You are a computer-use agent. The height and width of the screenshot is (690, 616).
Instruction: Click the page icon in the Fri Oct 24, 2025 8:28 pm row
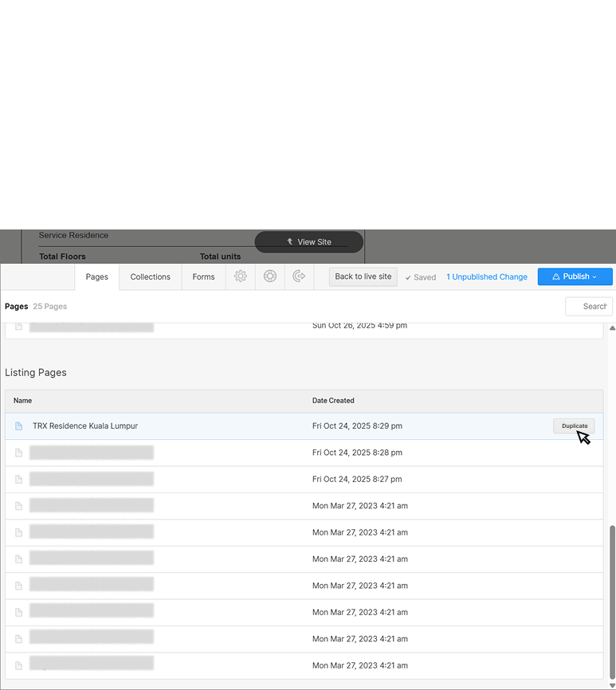[x=18, y=453]
